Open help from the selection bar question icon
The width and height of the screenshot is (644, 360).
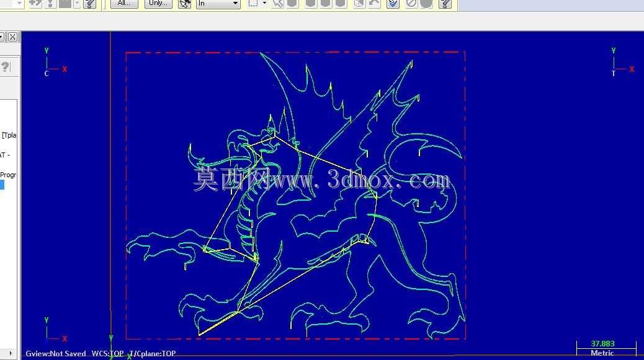[445, 4]
